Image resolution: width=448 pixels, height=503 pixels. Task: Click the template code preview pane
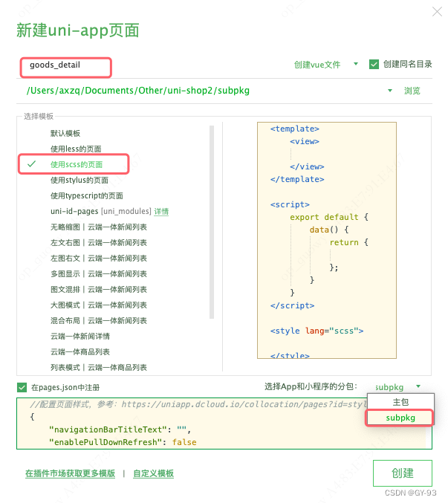coord(327,240)
